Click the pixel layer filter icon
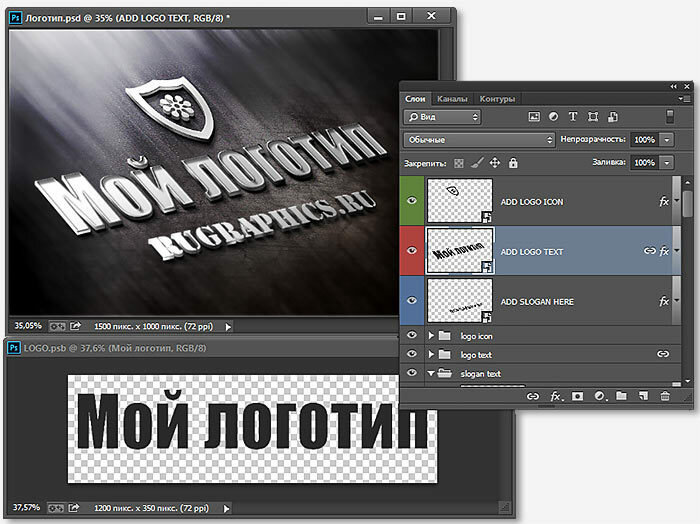 [534, 117]
